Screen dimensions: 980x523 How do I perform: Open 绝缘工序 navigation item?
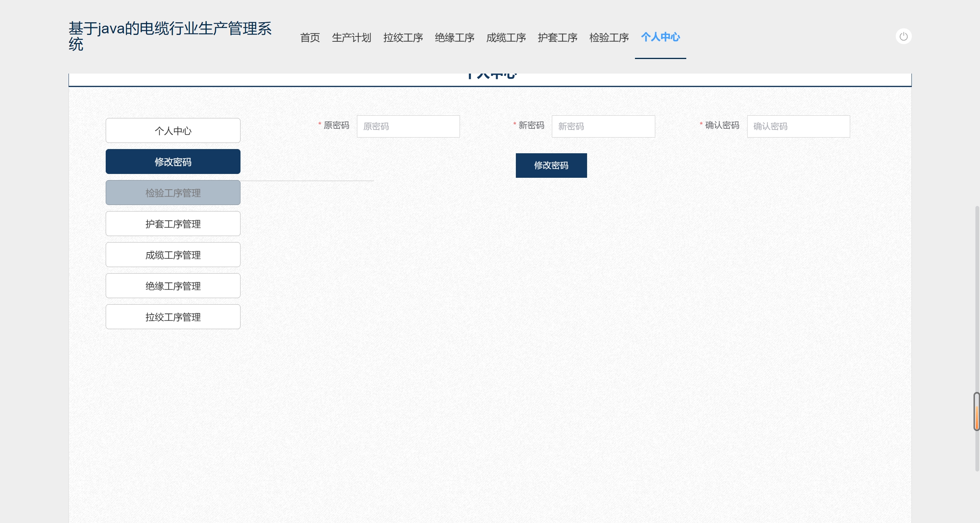[455, 37]
